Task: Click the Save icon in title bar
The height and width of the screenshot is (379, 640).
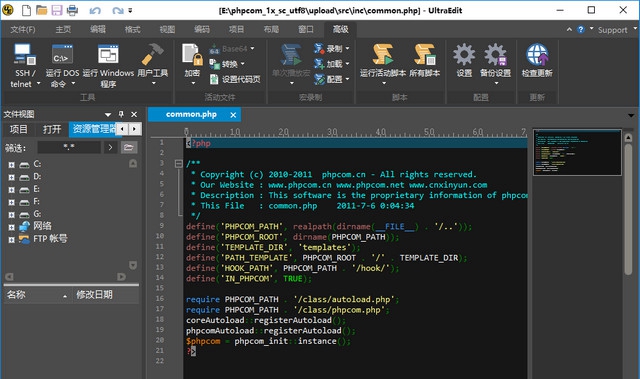Action: [x=57, y=10]
